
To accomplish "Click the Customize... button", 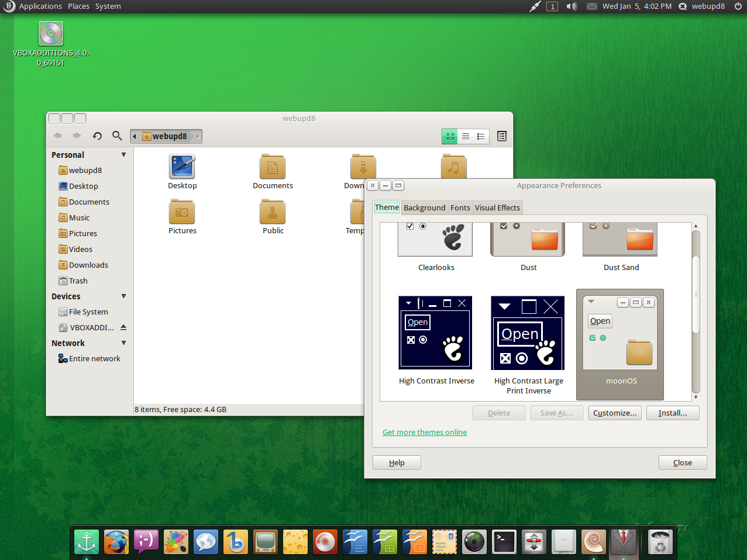I will pos(615,413).
